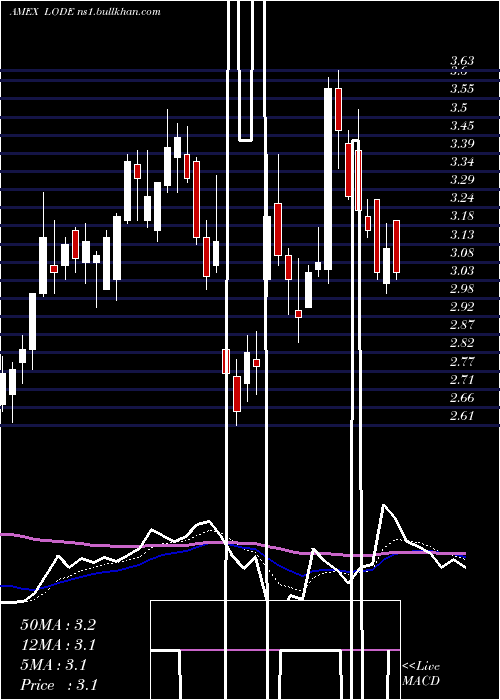Click the 2.71 price axis label
The height and width of the screenshot is (700, 500).
pos(462,380)
